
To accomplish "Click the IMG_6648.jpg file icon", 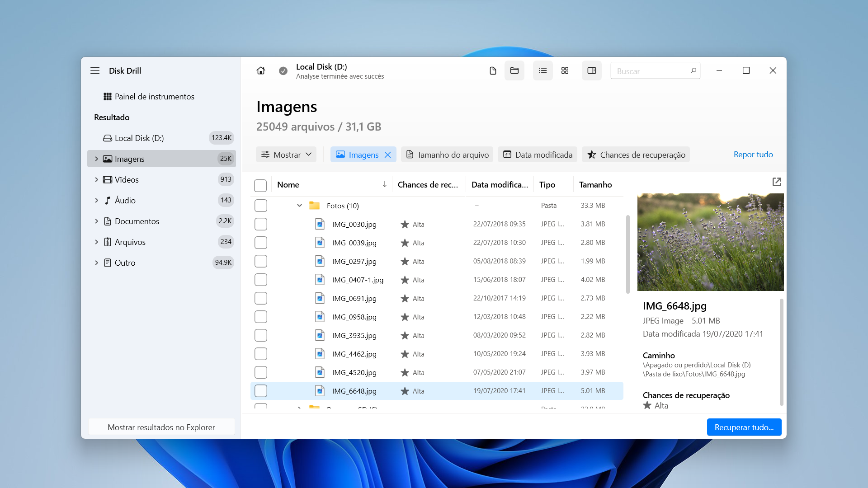I will (x=320, y=391).
